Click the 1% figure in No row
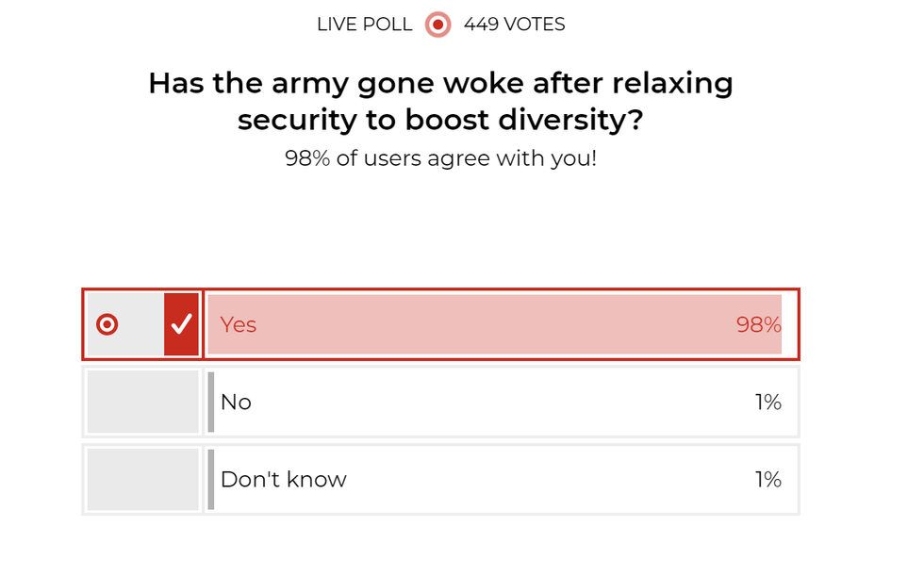 (x=767, y=403)
